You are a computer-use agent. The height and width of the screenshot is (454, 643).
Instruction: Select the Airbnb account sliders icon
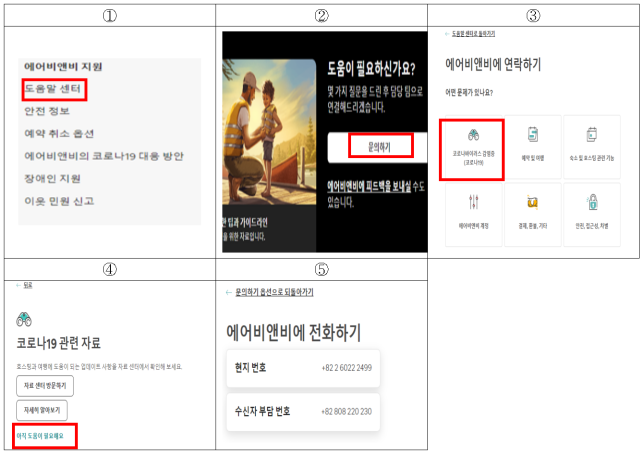[x=474, y=202]
